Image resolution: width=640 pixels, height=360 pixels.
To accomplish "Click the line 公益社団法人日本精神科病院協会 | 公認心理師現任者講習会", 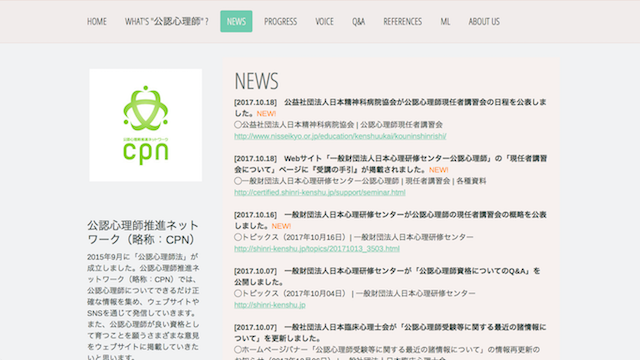I will (x=338, y=124).
